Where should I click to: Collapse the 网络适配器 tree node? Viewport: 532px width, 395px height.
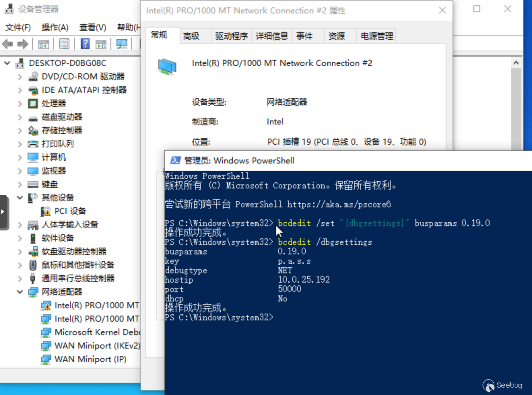[20, 292]
